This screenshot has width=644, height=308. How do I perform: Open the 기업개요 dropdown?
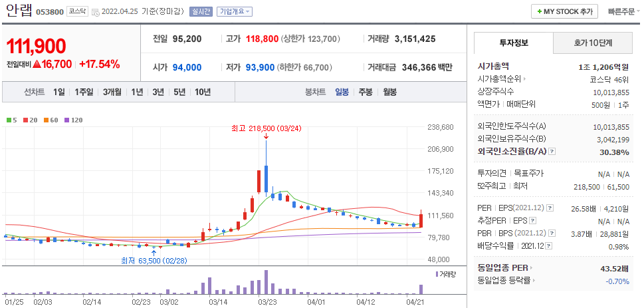tap(235, 11)
